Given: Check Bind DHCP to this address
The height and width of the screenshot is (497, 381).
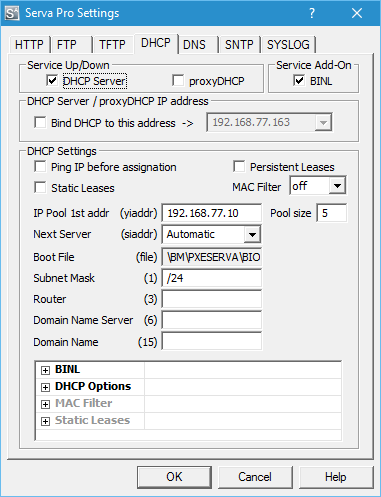Looking at the screenshot, I should tap(40, 122).
